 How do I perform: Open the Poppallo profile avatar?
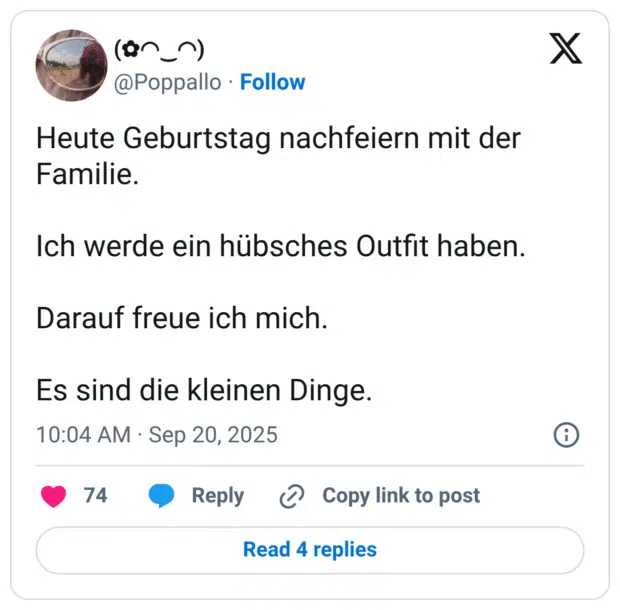71,65
